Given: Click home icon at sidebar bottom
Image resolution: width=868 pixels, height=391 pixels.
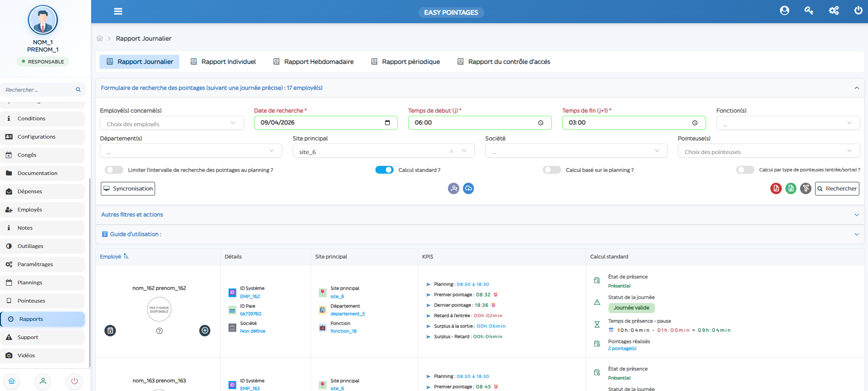Looking at the screenshot, I should (12, 381).
